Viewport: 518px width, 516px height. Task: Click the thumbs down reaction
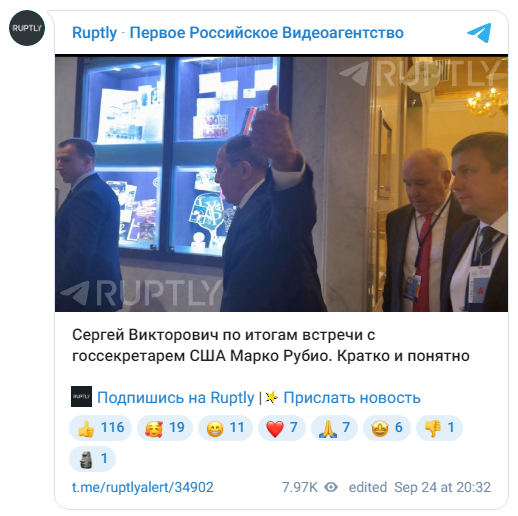(x=439, y=428)
